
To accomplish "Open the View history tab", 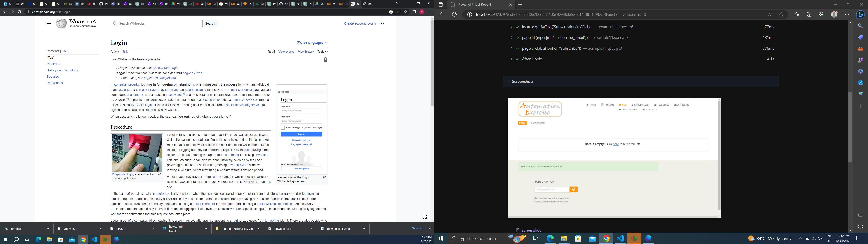I will pos(306,52).
